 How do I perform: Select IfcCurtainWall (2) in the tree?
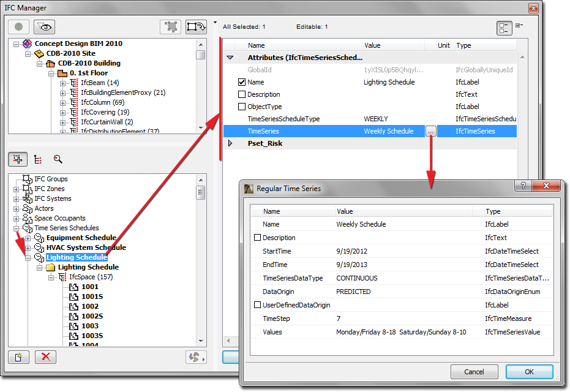point(107,122)
